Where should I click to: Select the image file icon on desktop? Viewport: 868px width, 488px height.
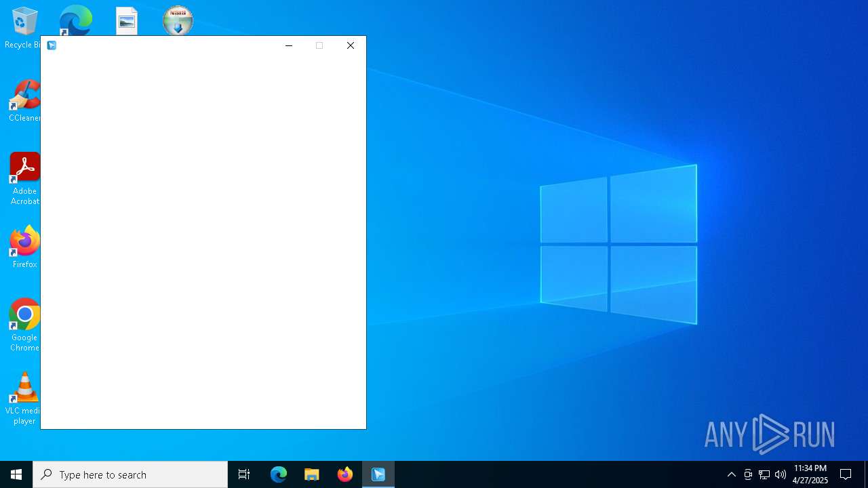click(x=127, y=21)
